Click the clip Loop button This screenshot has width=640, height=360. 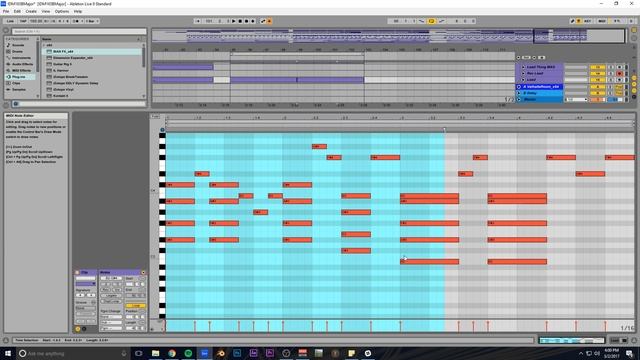(x=136, y=305)
